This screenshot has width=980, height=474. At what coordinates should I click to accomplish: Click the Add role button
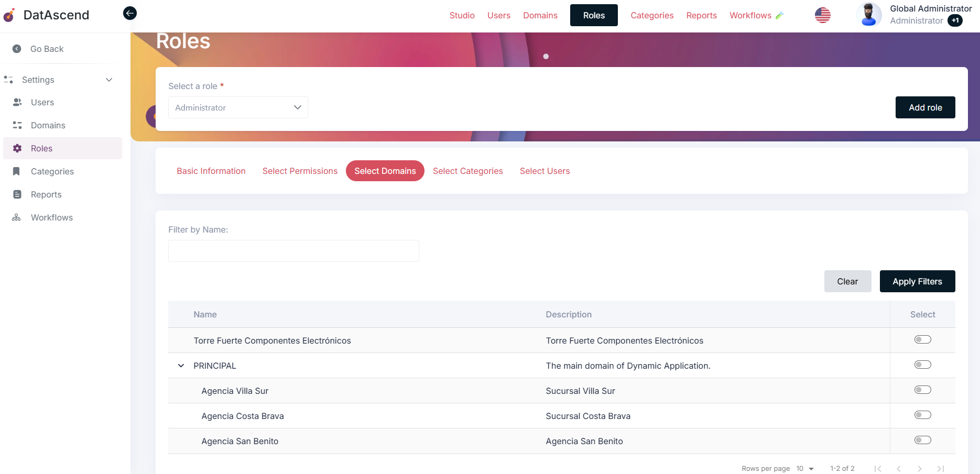tap(925, 107)
